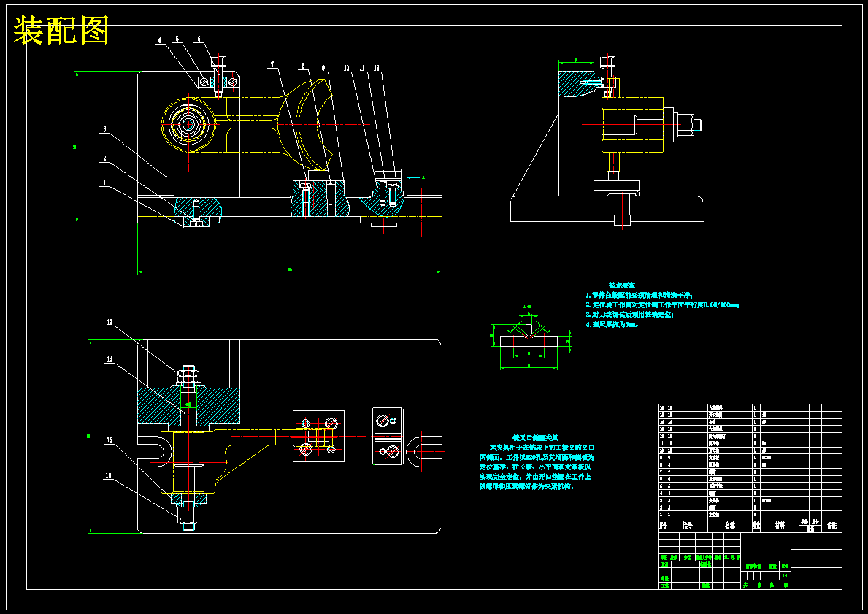
Task: Click part callout number 9 in front view
Action: point(323,68)
